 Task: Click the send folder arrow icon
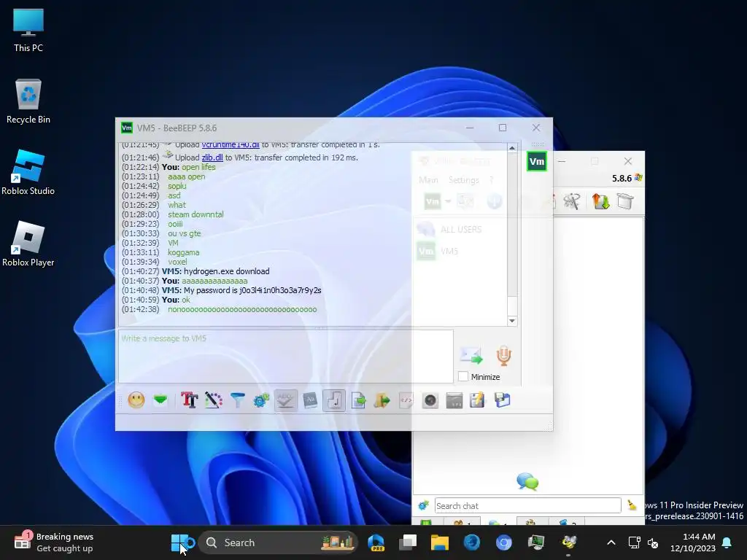382,400
